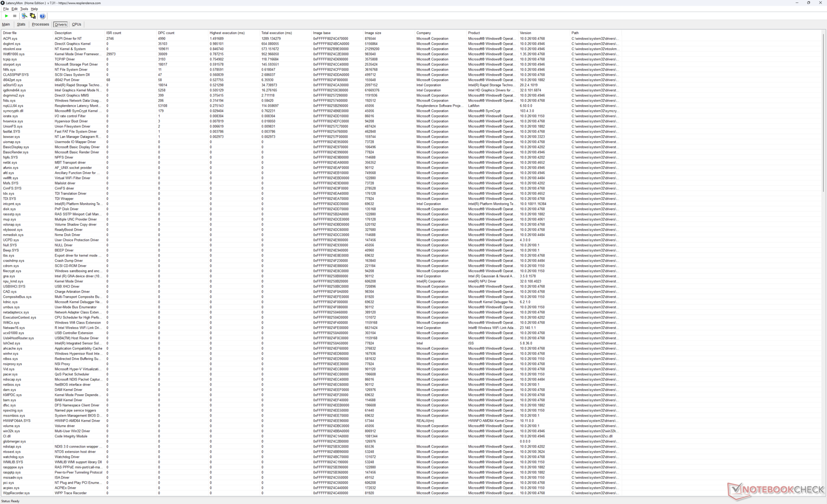Select the rspLLL64.sys driver row
This screenshot has height=504, width=827.
point(311,106)
